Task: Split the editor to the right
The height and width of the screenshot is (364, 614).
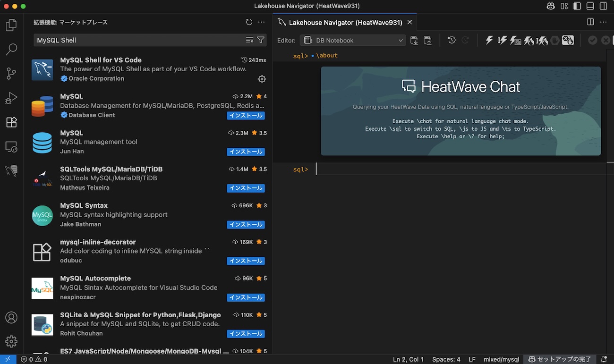Action: coord(590,22)
